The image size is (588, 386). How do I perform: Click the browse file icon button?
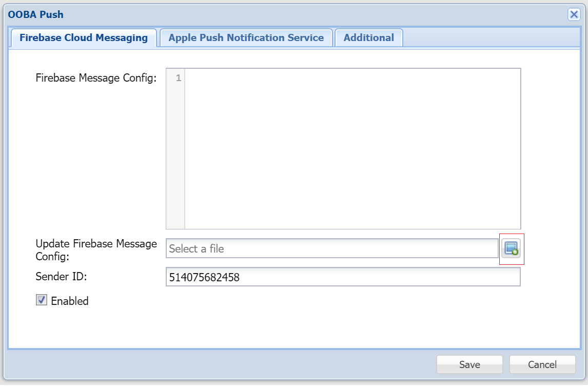coord(511,249)
